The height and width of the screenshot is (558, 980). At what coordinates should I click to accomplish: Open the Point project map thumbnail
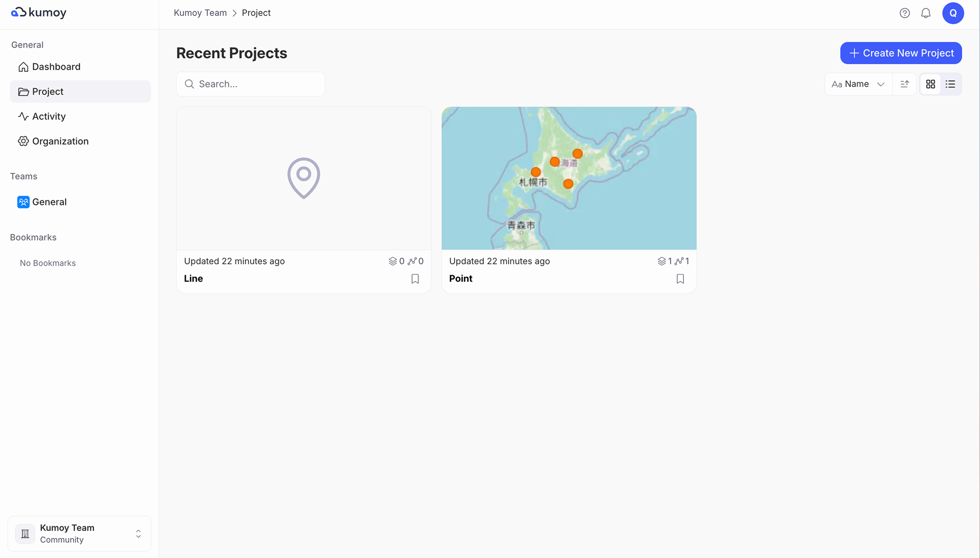(x=569, y=178)
